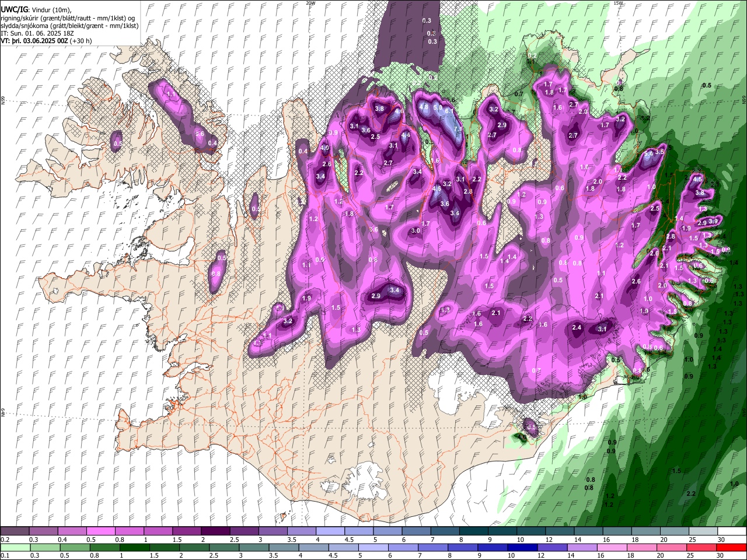Click the light grey 25 mm snow legend swatch
747x560 pixels.
tap(703, 531)
